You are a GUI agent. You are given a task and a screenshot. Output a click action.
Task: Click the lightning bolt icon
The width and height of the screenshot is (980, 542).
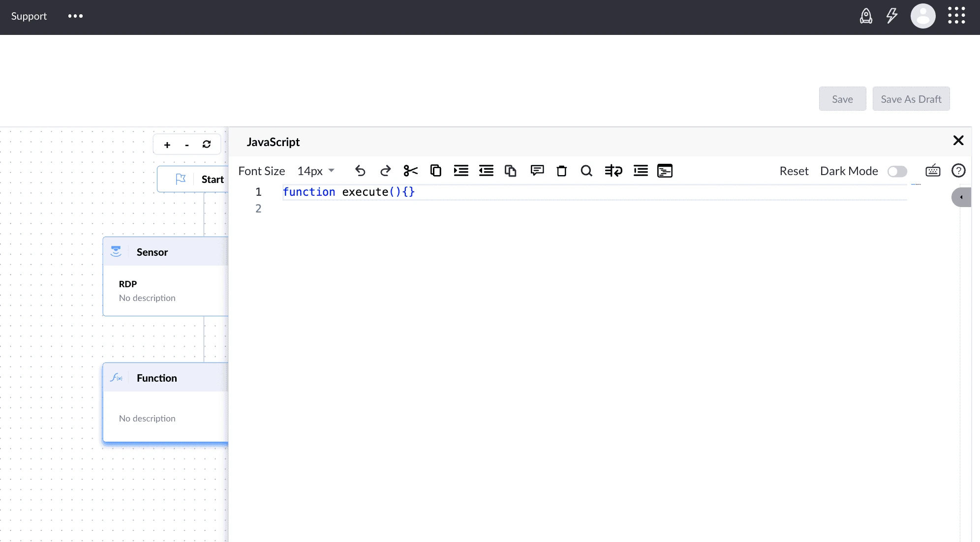tap(892, 16)
